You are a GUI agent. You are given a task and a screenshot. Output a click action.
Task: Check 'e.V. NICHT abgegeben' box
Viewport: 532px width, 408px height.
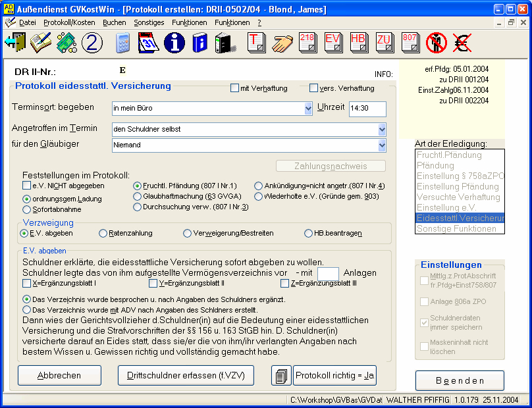coord(26,186)
